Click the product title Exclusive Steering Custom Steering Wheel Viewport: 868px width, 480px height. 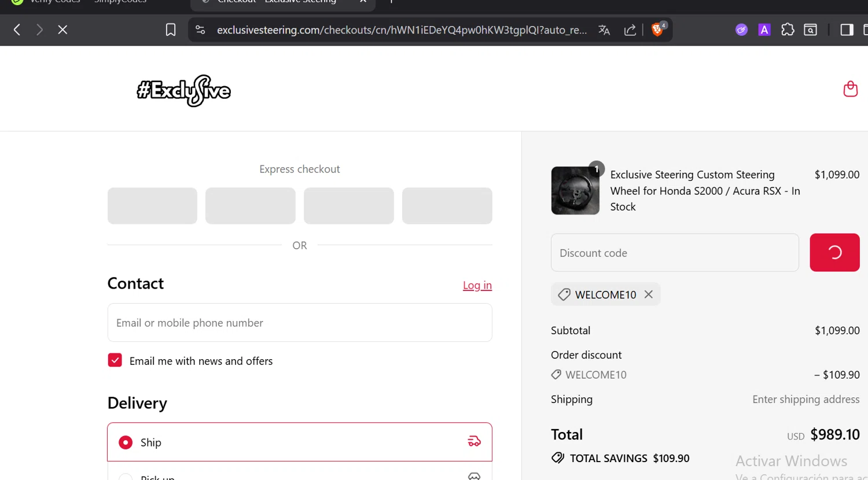click(705, 190)
